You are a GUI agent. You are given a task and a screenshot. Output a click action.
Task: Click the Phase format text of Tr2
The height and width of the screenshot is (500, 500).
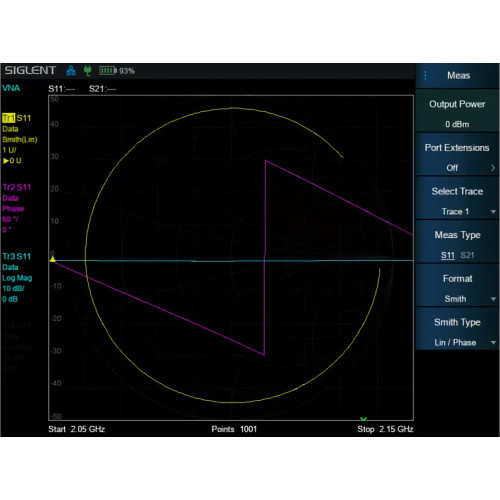tap(13, 209)
